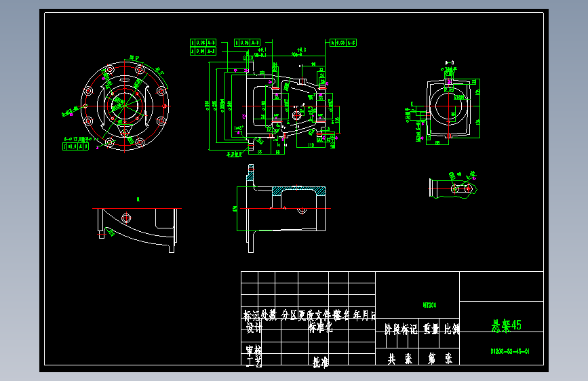Select the 批准 label in title block
Image resolution: width=588 pixels, height=381 pixels.
point(321,362)
